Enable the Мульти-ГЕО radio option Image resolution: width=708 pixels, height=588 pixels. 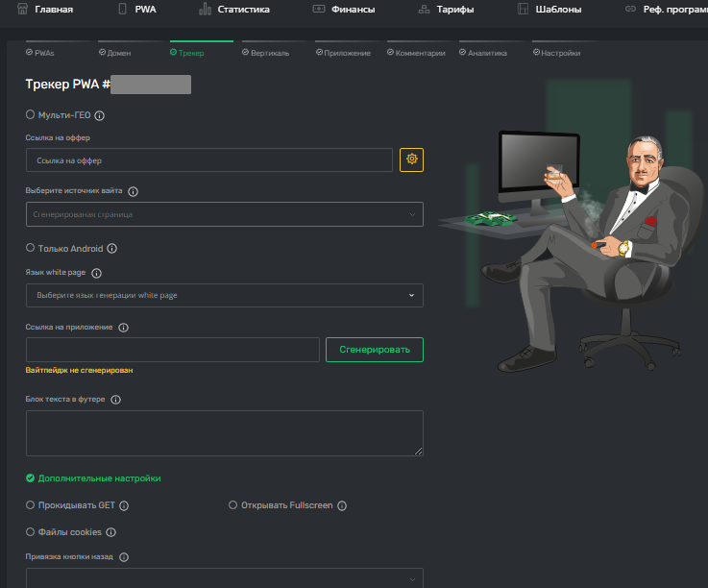click(30, 114)
